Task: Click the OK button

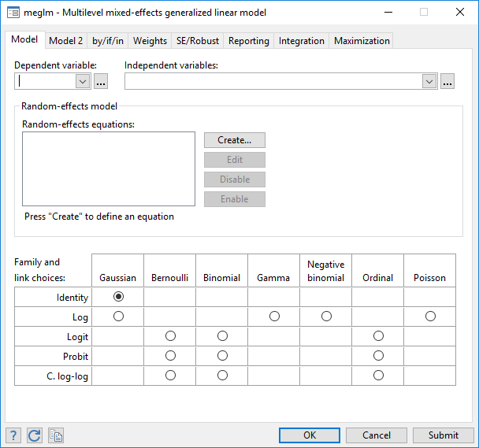Action: (x=310, y=435)
